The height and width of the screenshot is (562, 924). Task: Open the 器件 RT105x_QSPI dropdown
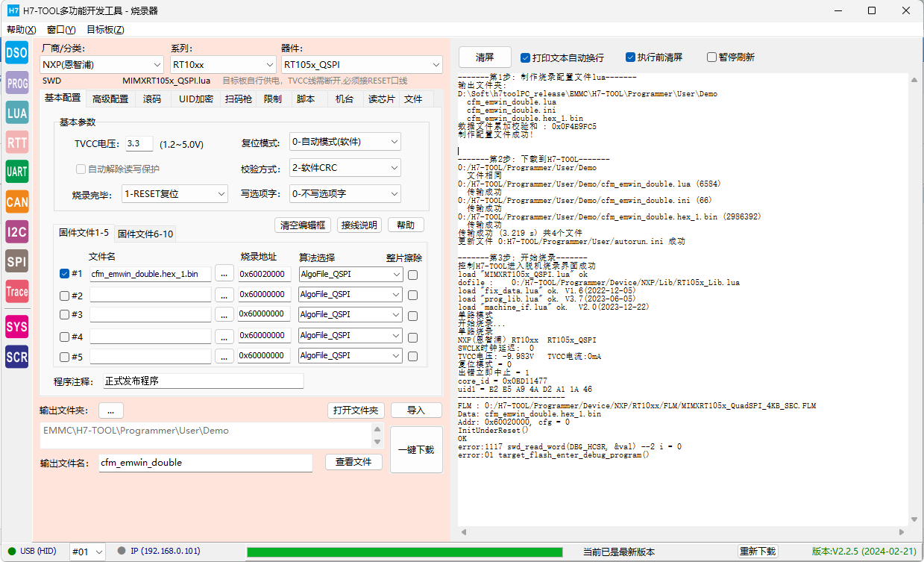coord(362,65)
